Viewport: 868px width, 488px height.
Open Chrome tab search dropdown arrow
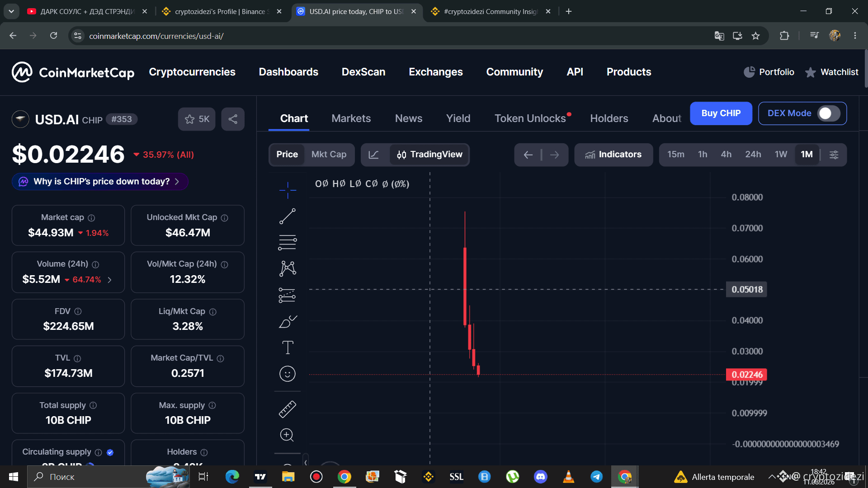(11, 11)
